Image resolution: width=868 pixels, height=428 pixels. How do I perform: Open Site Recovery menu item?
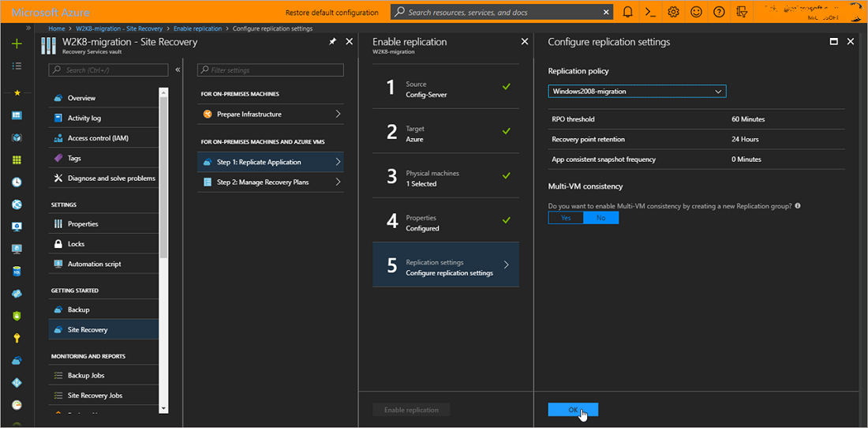click(x=88, y=330)
